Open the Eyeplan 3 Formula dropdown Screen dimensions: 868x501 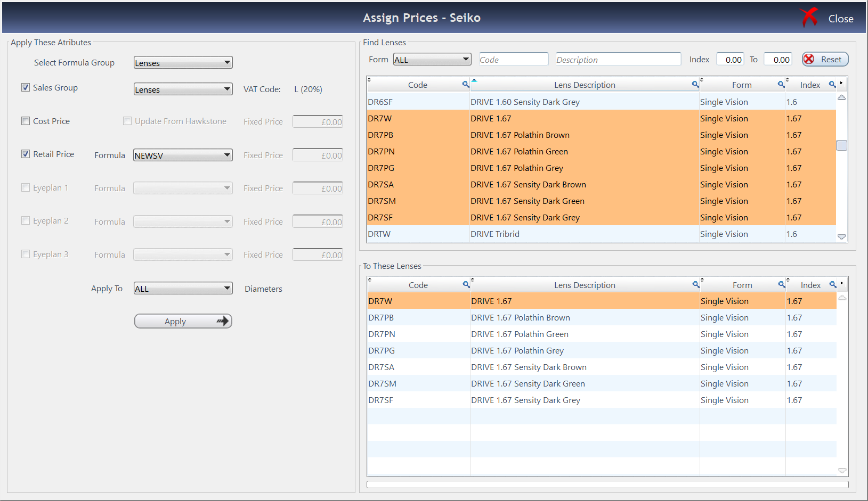click(x=183, y=254)
